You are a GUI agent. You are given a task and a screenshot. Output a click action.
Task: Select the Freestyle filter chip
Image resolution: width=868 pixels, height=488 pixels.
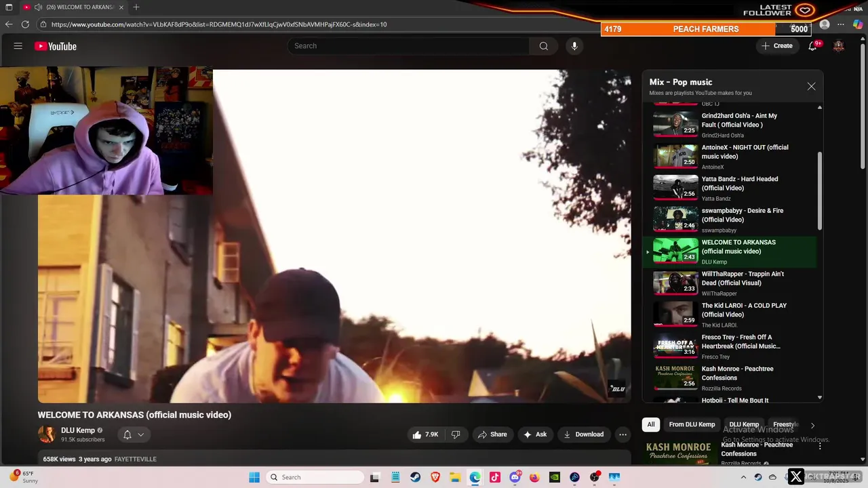785,424
